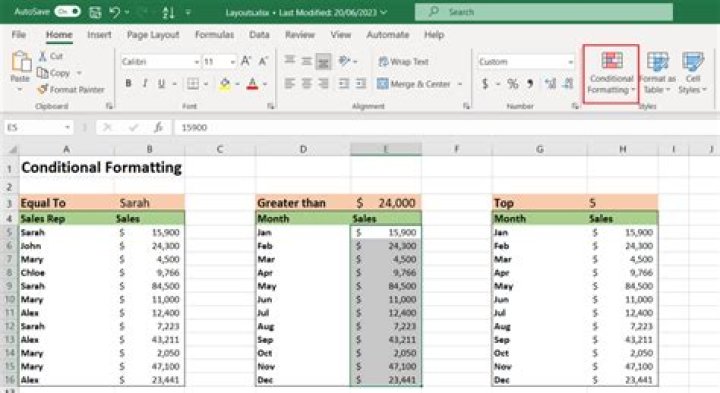The height and width of the screenshot is (393, 720).
Task: Select the $ 24,000 threshold cell
Action: coord(386,202)
